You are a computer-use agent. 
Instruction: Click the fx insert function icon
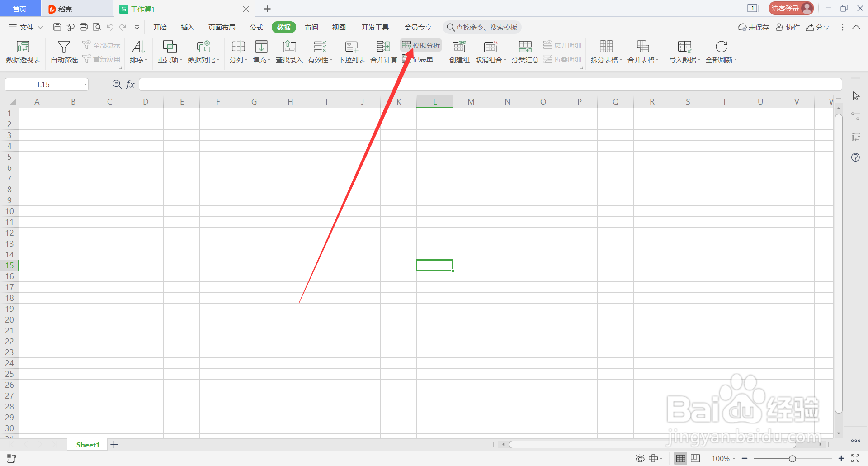click(130, 84)
